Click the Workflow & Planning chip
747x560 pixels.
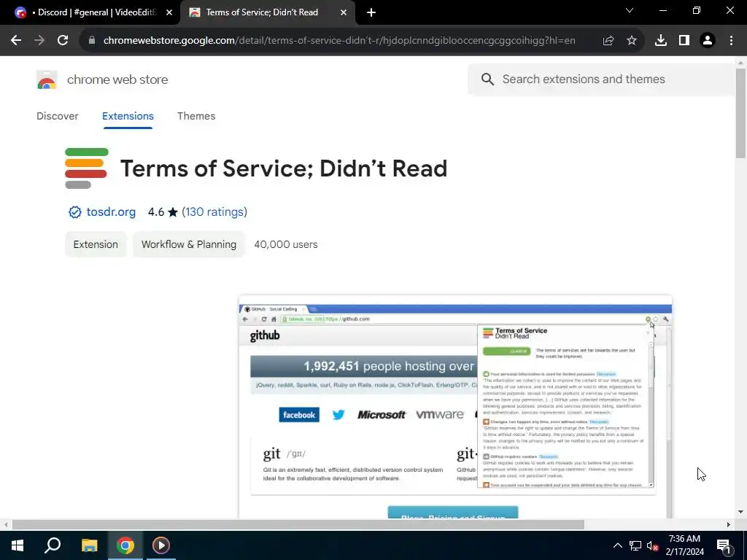coord(189,244)
